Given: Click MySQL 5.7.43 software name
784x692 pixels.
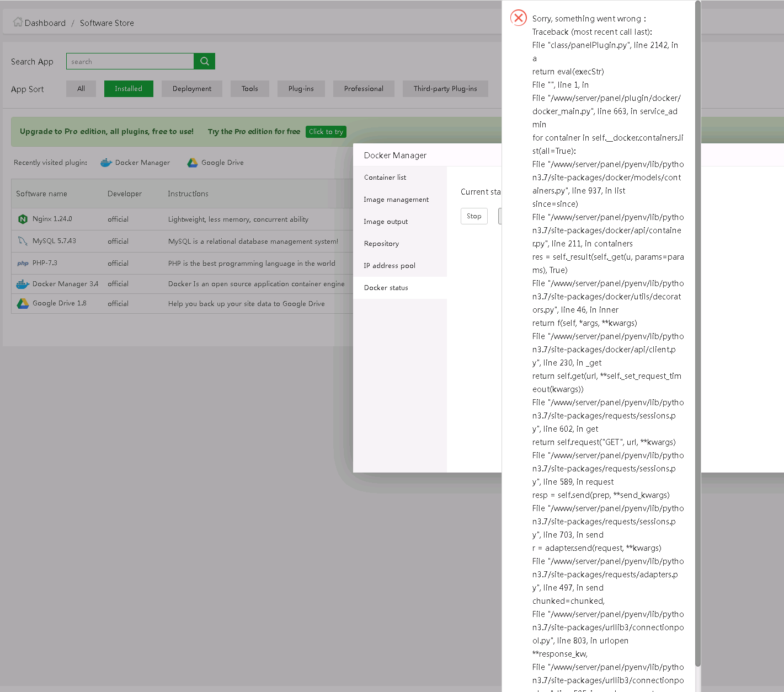Looking at the screenshot, I should [54, 241].
